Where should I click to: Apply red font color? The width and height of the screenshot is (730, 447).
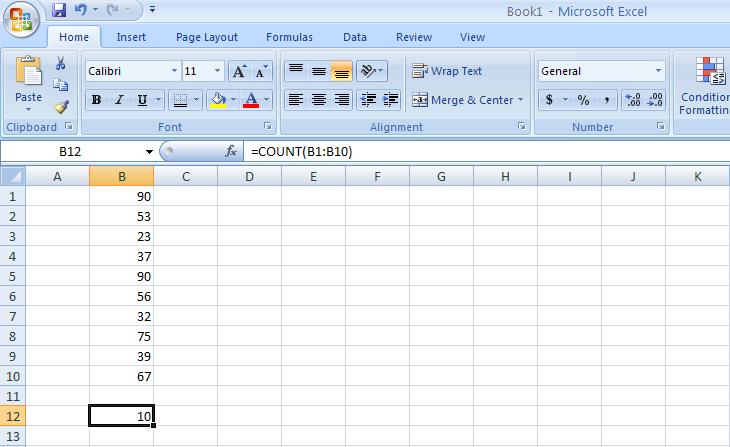(x=251, y=100)
